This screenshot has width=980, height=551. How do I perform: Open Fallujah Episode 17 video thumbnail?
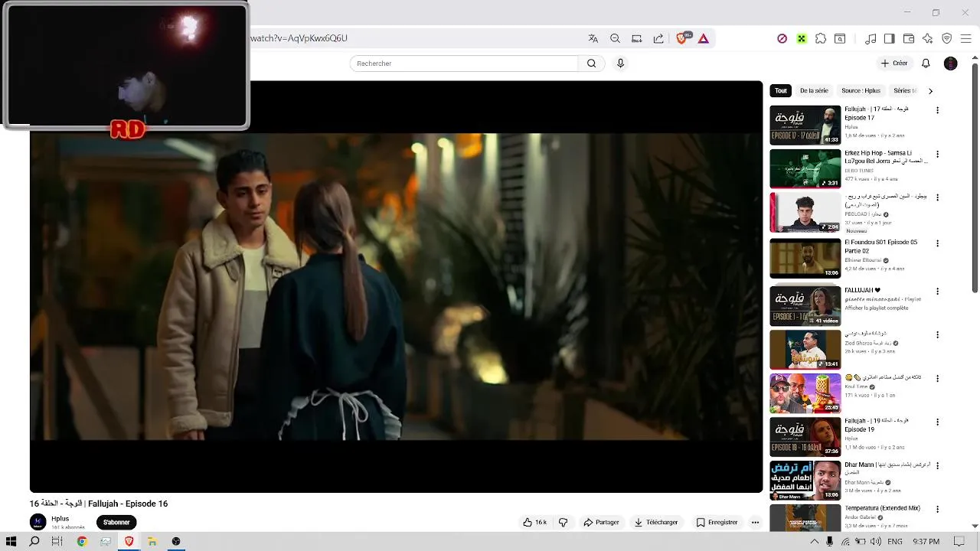(x=805, y=125)
